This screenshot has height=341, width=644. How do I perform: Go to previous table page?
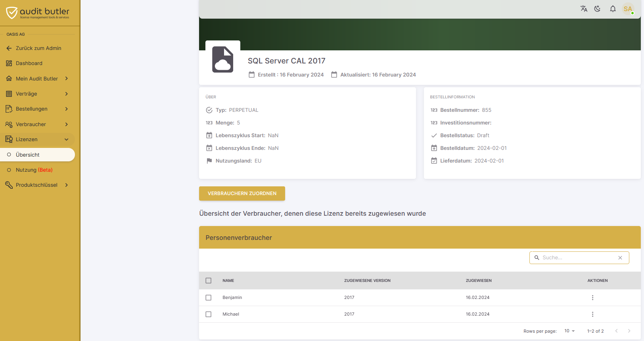pyautogui.click(x=617, y=331)
